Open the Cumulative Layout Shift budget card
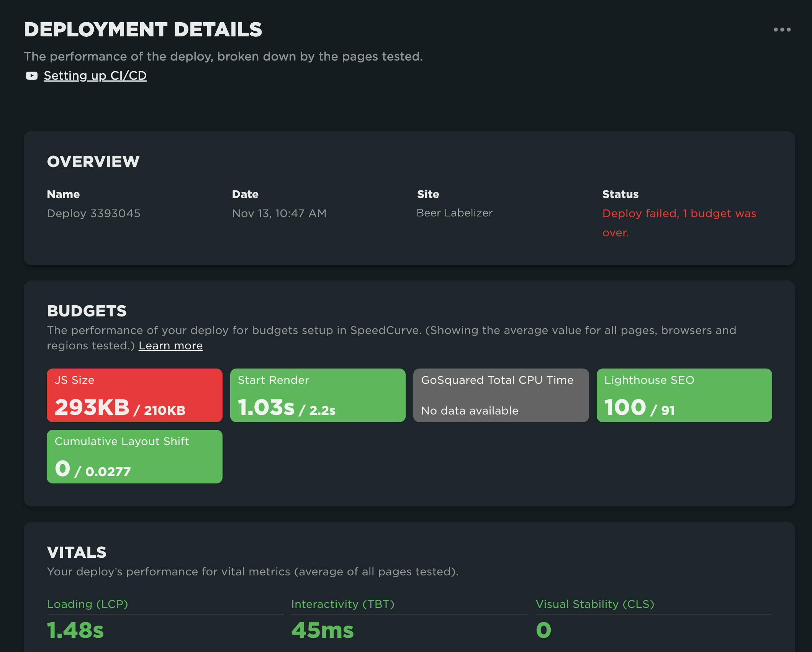Viewport: 812px width, 652px height. tap(134, 456)
